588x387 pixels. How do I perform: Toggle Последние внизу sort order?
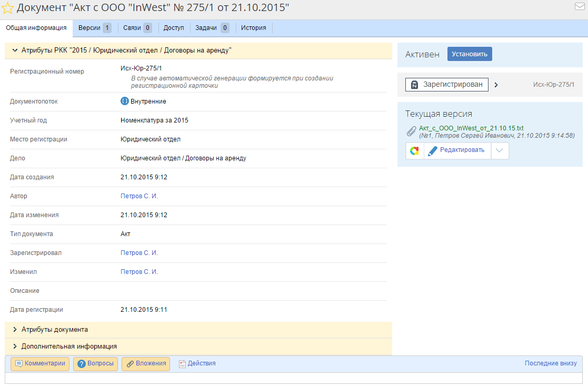pyautogui.click(x=550, y=363)
